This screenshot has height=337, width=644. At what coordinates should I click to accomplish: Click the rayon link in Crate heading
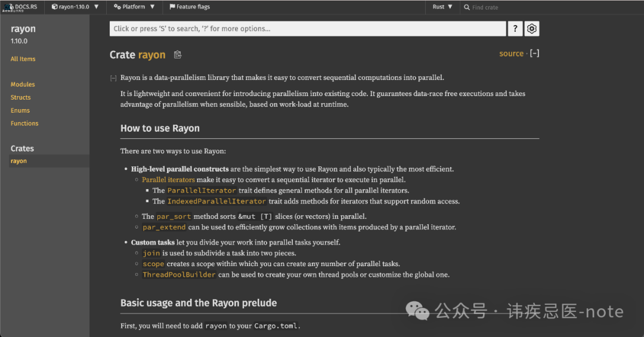(151, 55)
